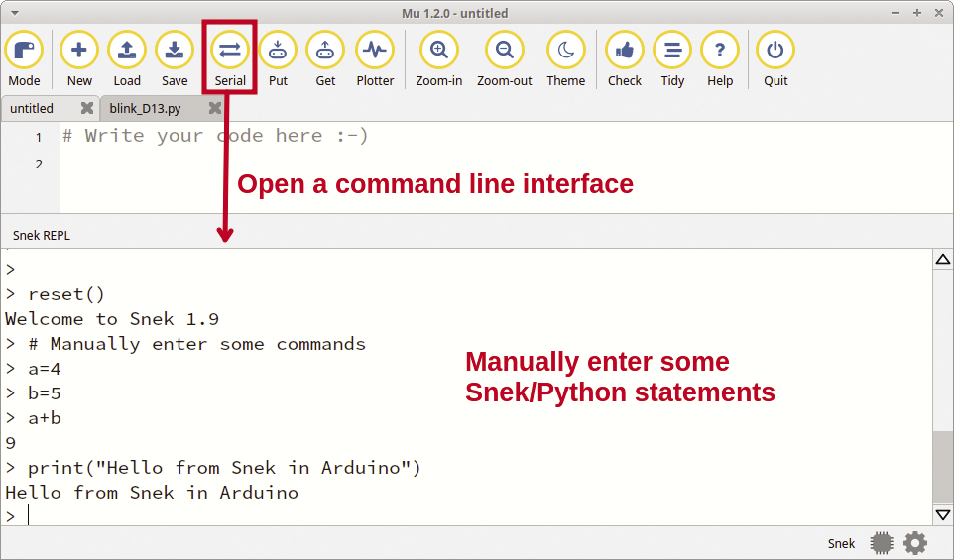Click the REPL scrollbar thumb
The image size is (954, 560).
pyautogui.click(x=942, y=468)
